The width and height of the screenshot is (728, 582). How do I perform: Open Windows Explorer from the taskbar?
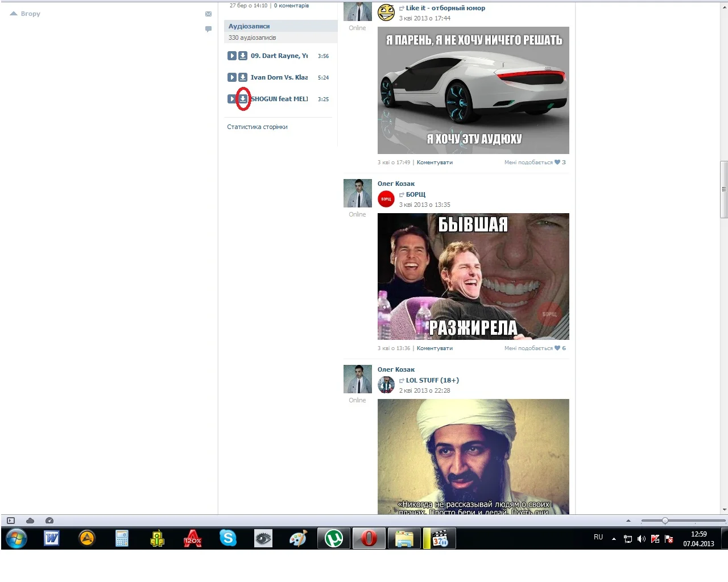[404, 538]
